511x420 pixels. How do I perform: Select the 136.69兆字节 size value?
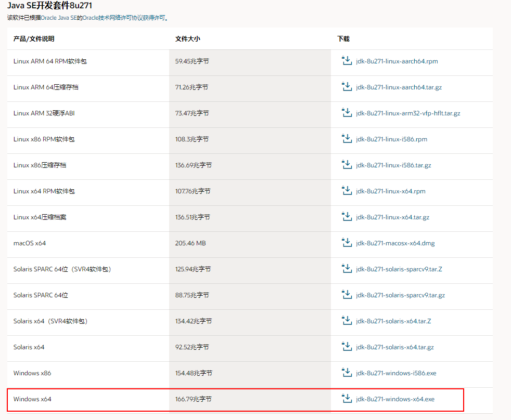(194, 165)
